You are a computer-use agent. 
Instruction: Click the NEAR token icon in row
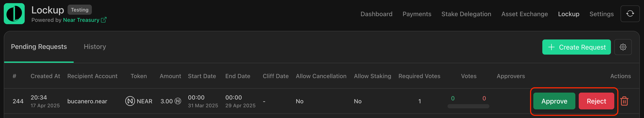tap(130, 101)
